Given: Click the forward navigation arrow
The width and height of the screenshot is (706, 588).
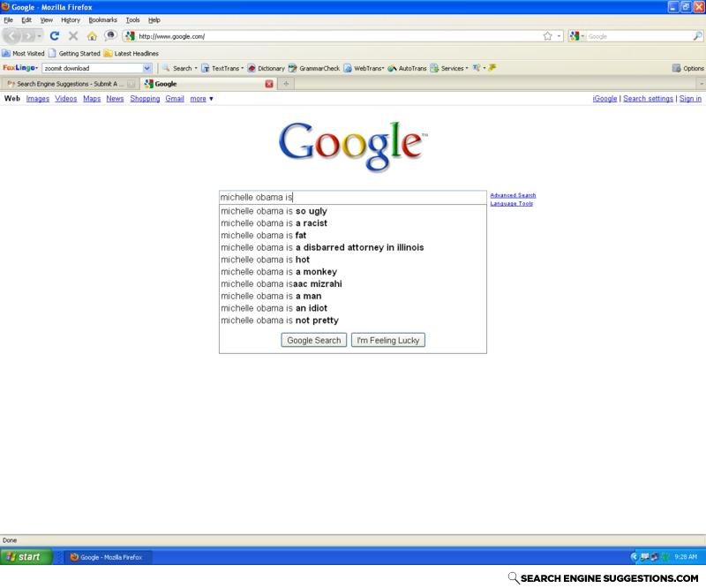Looking at the screenshot, I should click(28, 36).
